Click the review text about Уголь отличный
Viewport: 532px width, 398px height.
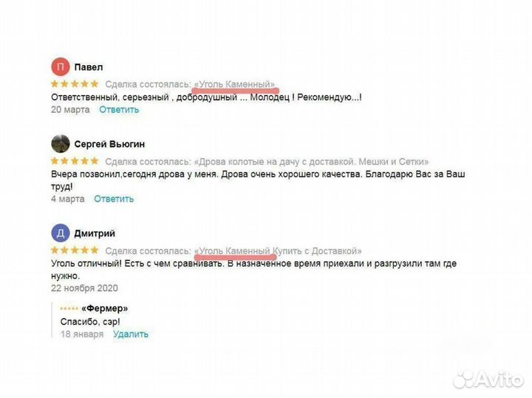point(253,270)
